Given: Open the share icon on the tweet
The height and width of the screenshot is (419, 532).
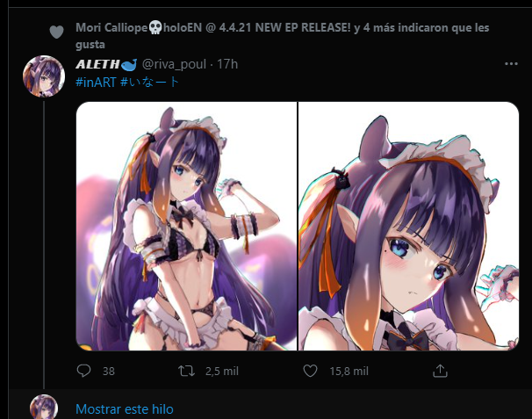Looking at the screenshot, I should (x=440, y=371).
